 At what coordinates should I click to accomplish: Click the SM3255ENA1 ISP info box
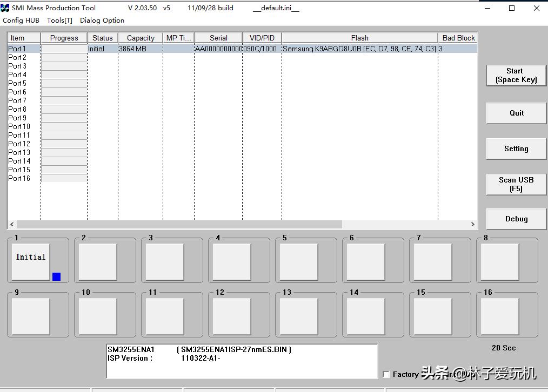(242, 361)
